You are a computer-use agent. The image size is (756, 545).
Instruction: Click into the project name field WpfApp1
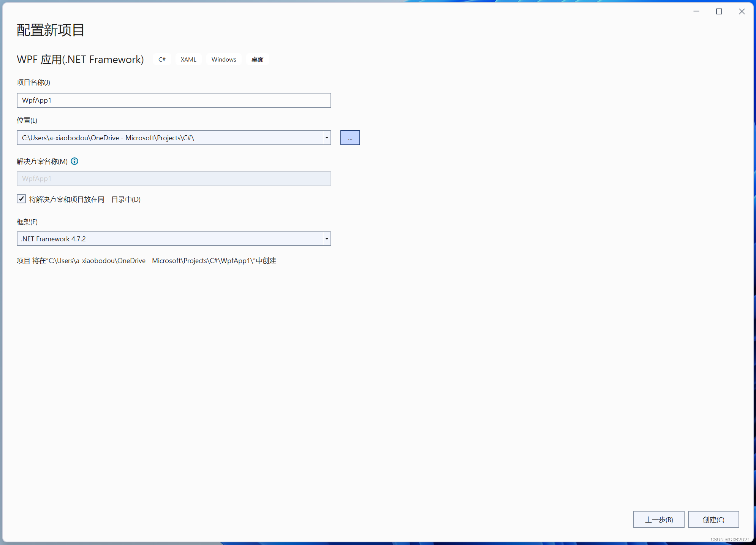(174, 100)
